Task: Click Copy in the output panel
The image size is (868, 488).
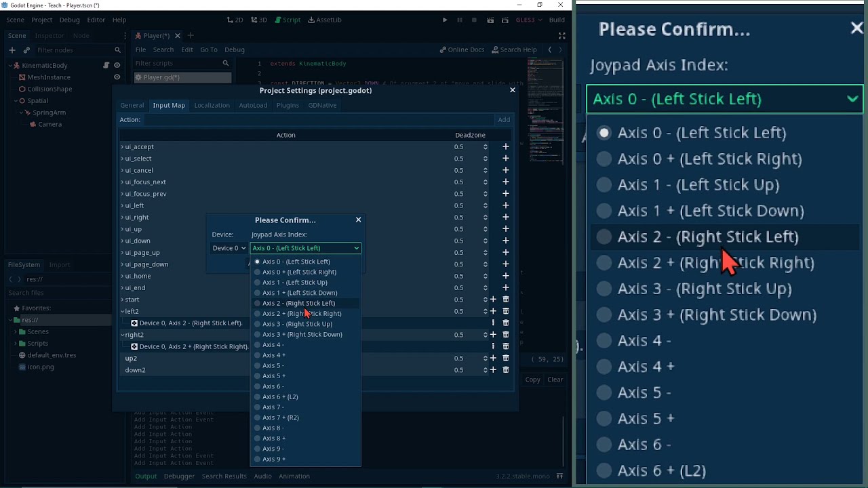Action: 533,380
